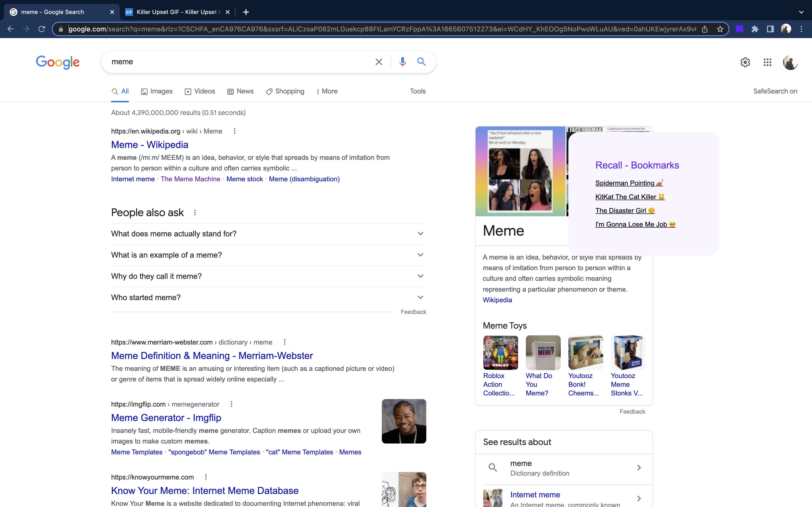Expand 'Who started meme?' question
This screenshot has height=507, width=812.
click(268, 297)
